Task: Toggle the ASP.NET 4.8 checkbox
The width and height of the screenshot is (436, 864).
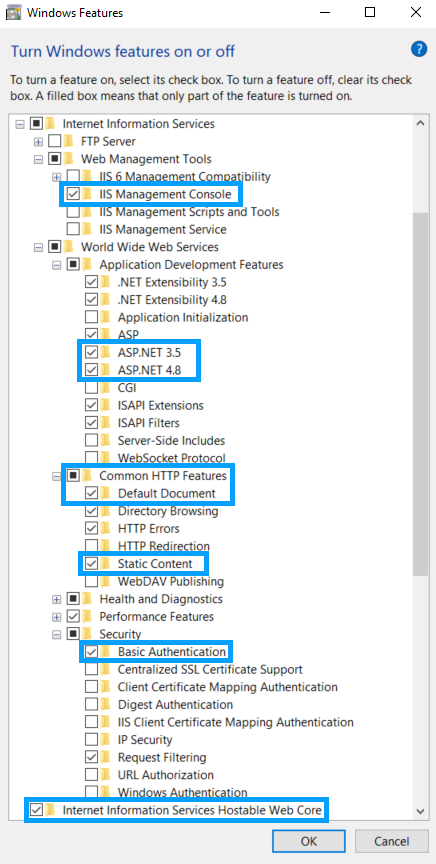Action: click(91, 370)
